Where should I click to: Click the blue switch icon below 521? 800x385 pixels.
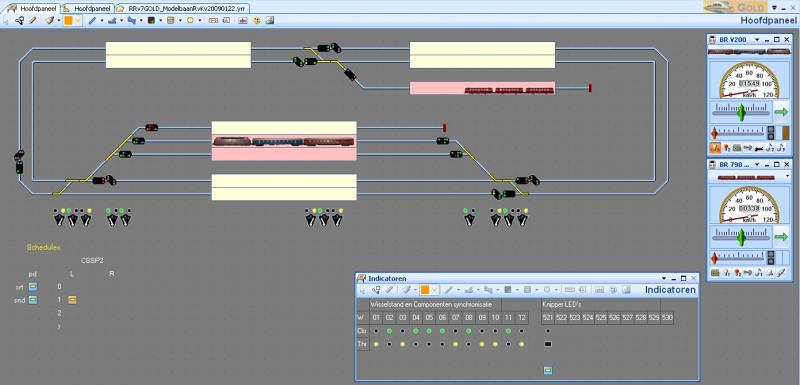(548, 370)
